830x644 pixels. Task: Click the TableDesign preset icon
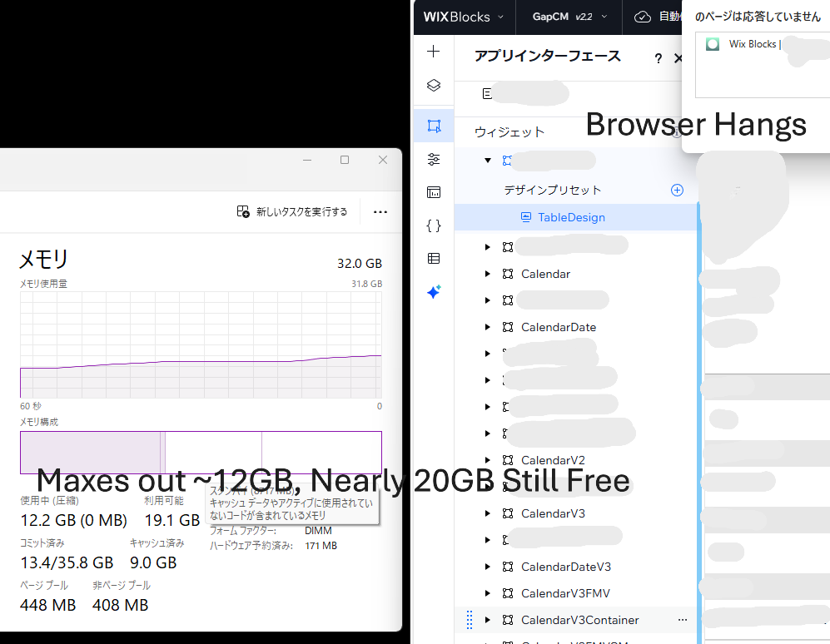(525, 217)
